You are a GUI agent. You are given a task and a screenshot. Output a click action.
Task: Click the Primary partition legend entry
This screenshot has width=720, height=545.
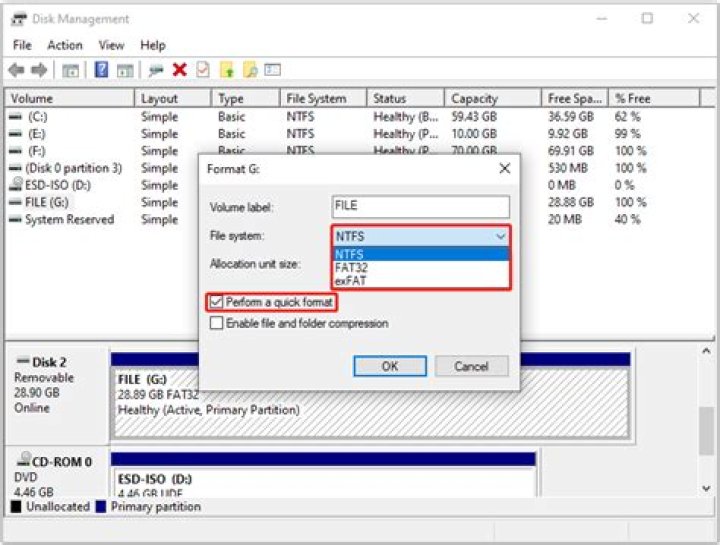(x=148, y=506)
